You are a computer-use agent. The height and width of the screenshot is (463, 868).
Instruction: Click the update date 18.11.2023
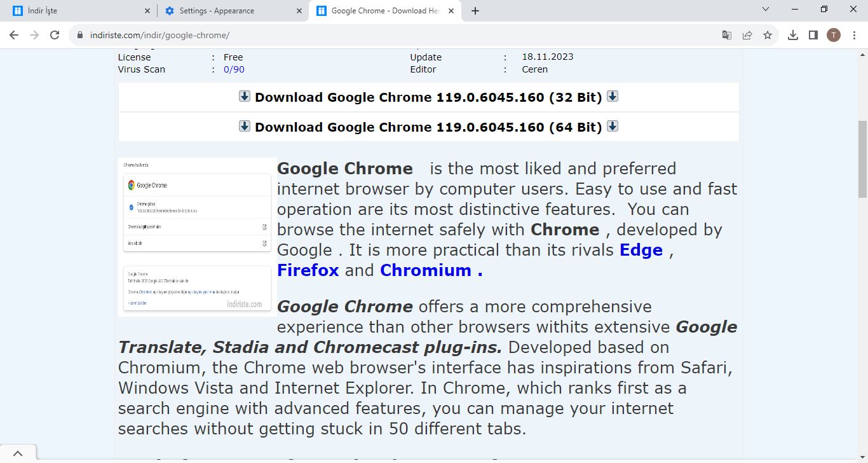[548, 57]
